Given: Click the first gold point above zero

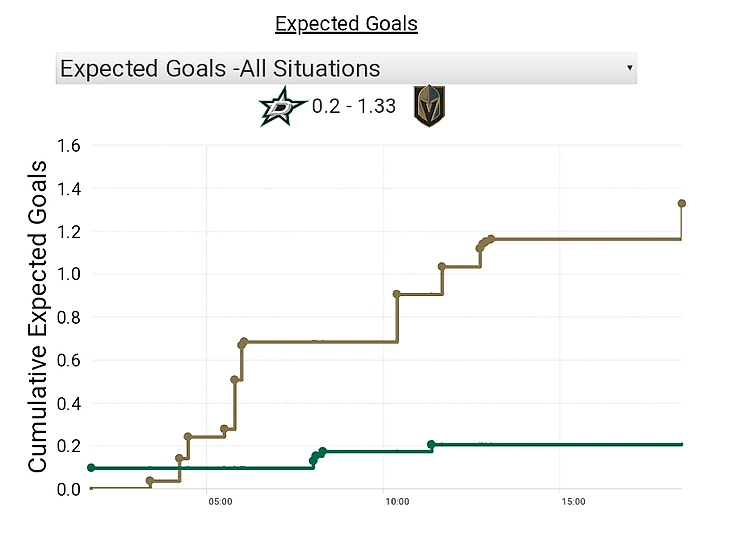Looking at the screenshot, I should tap(150, 480).
